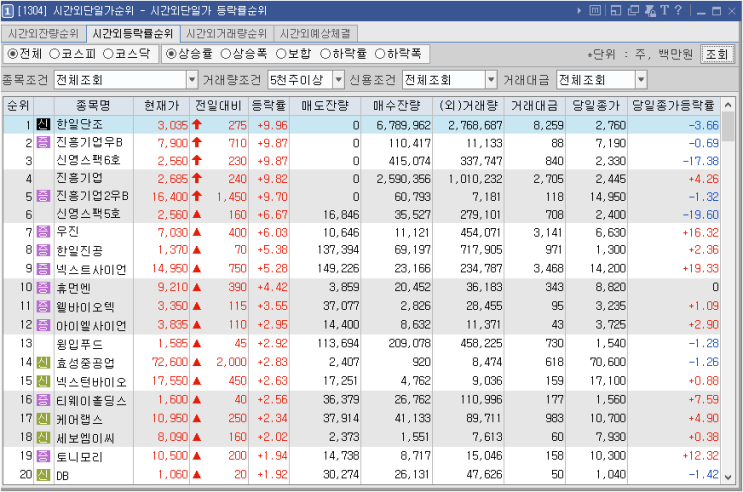Click the right-pointing arrow icon in title bar
743x492 pixels.
[x=579, y=10]
